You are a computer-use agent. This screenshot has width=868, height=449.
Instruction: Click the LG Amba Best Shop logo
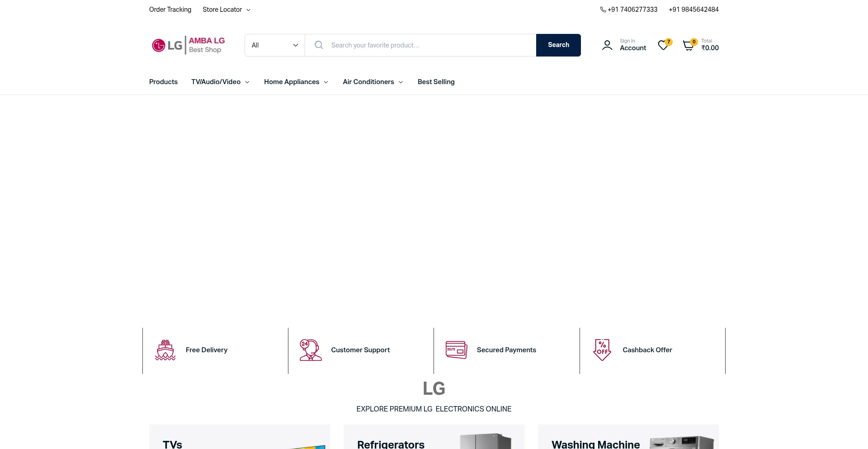click(x=188, y=45)
